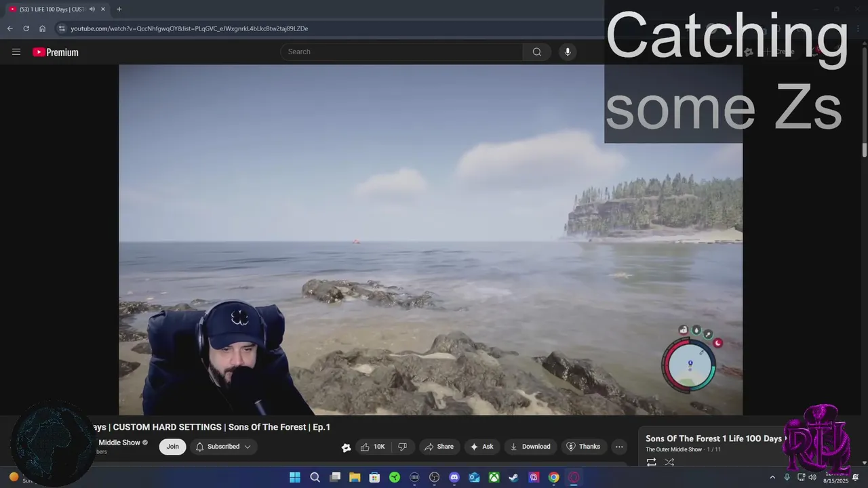Ask about this video
Image resolution: width=868 pixels, height=488 pixels.
(481, 447)
